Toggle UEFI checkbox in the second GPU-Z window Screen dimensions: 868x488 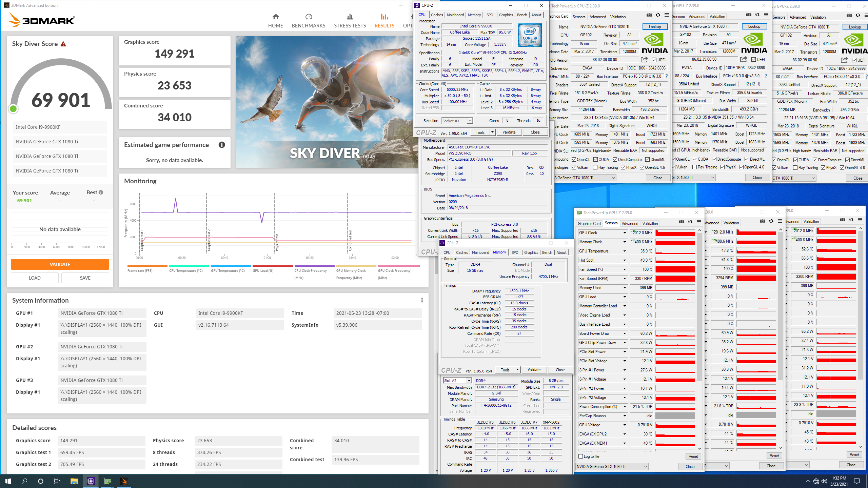coord(753,60)
